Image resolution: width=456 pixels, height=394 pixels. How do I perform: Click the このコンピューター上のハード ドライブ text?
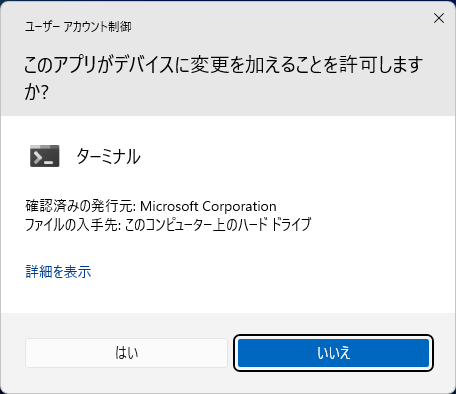pos(218,225)
